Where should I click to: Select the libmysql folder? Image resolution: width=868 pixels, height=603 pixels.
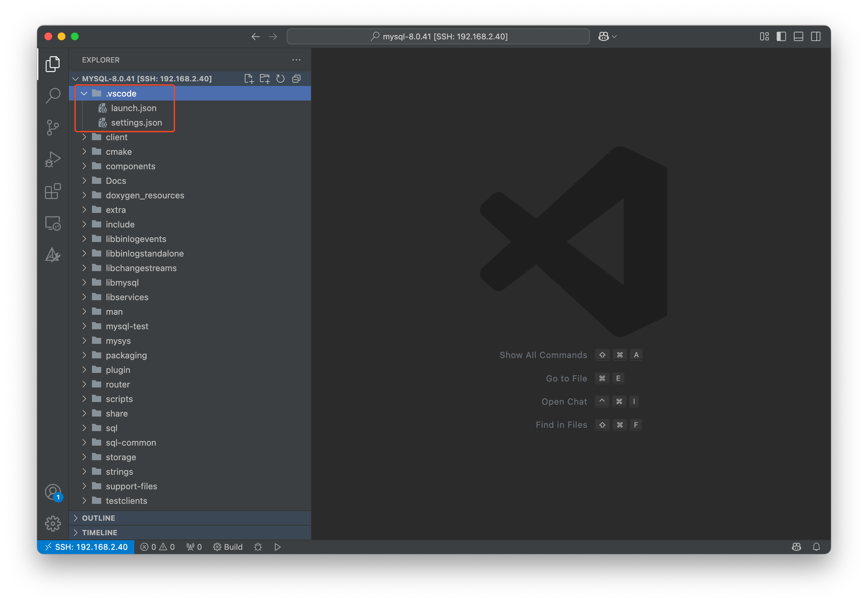190,283
